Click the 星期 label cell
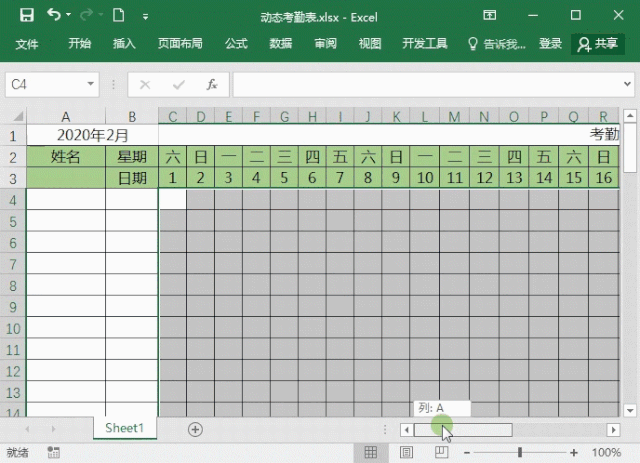The width and height of the screenshot is (640, 463). pos(132,156)
